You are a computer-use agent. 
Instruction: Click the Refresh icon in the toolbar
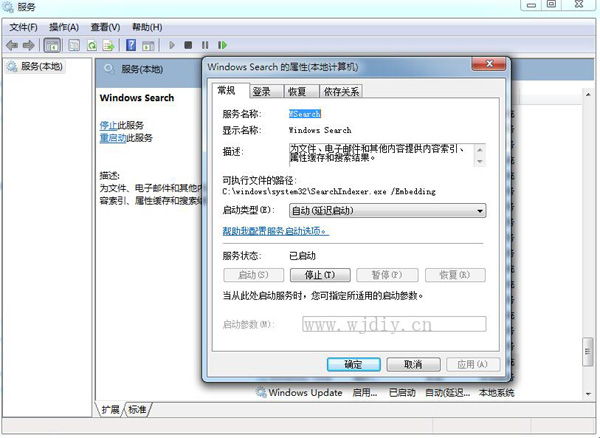coord(92,45)
